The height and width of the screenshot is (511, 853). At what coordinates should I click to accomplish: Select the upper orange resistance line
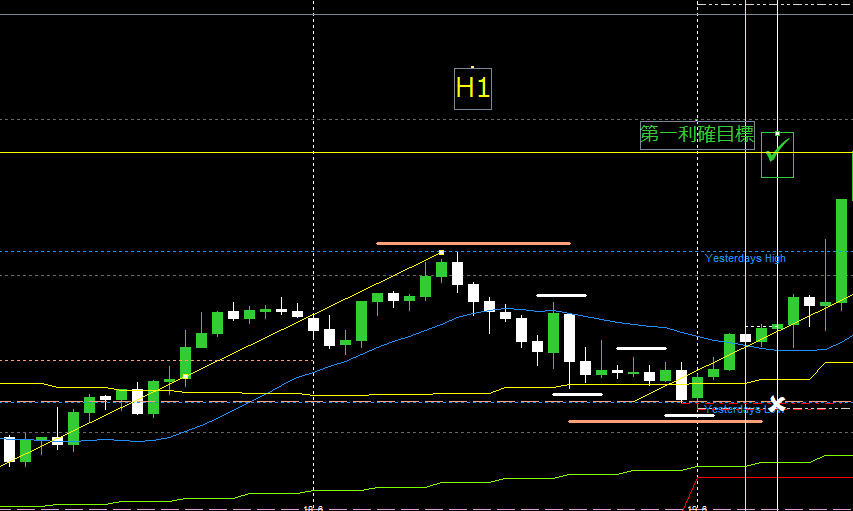(473, 243)
